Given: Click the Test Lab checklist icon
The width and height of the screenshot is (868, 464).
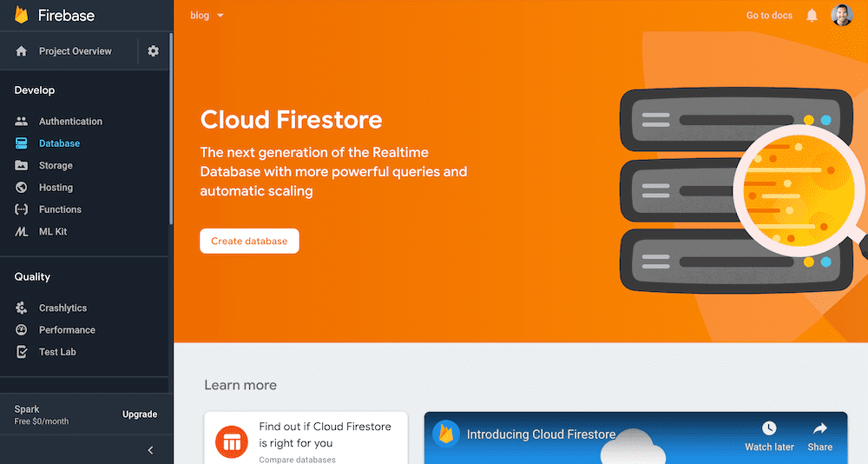Looking at the screenshot, I should pyautogui.click(x=22, y=351).
